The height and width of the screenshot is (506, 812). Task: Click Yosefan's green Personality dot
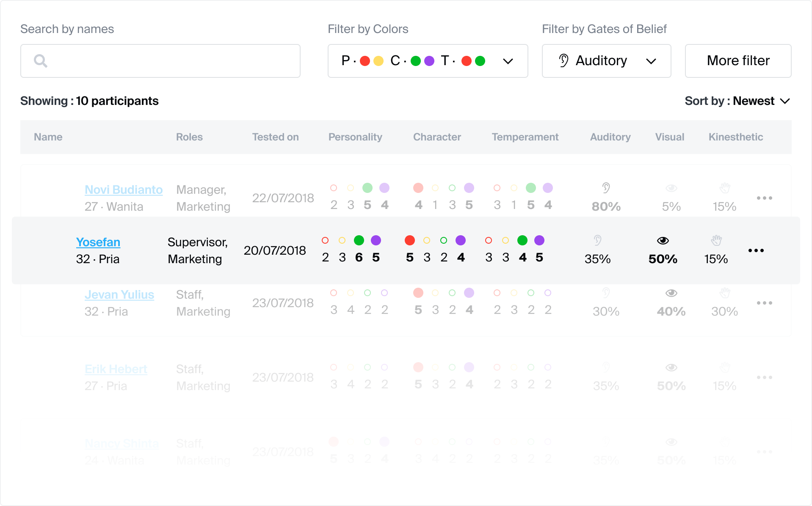[359, 241]
